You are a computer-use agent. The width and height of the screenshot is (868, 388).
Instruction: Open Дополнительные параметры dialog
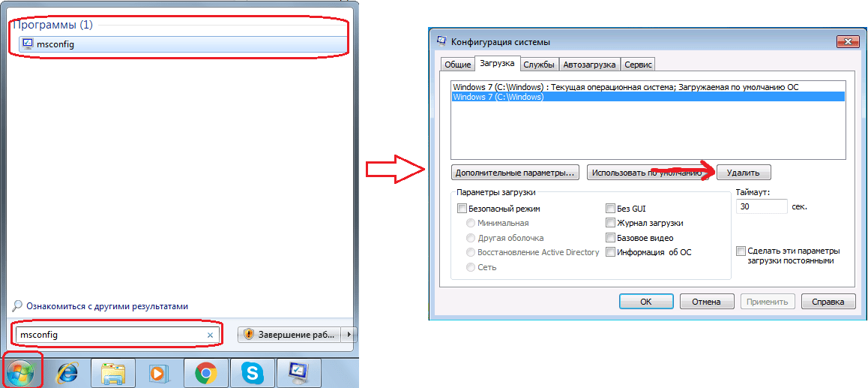[x=516, y=173]
